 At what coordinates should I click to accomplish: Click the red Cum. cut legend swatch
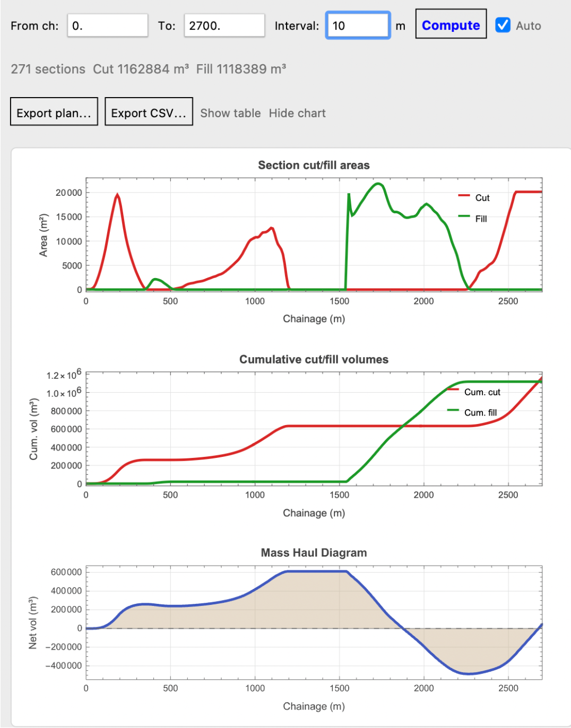(453, 390)
